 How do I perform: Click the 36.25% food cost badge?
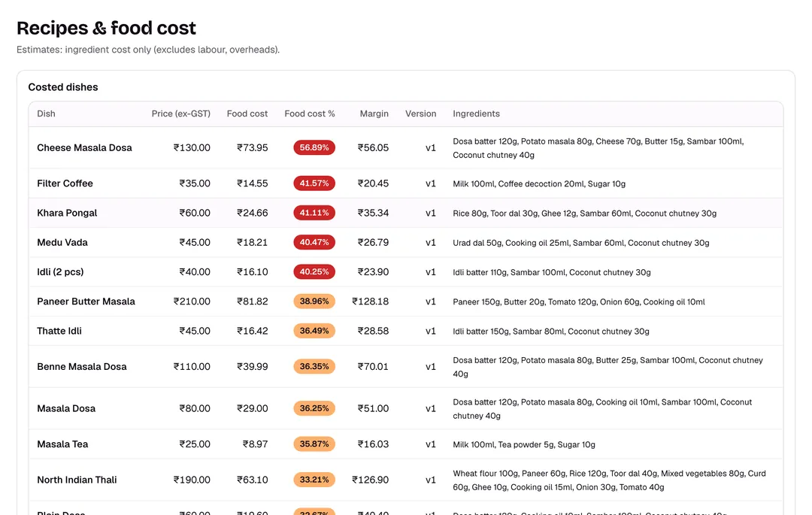click(314, 409)
